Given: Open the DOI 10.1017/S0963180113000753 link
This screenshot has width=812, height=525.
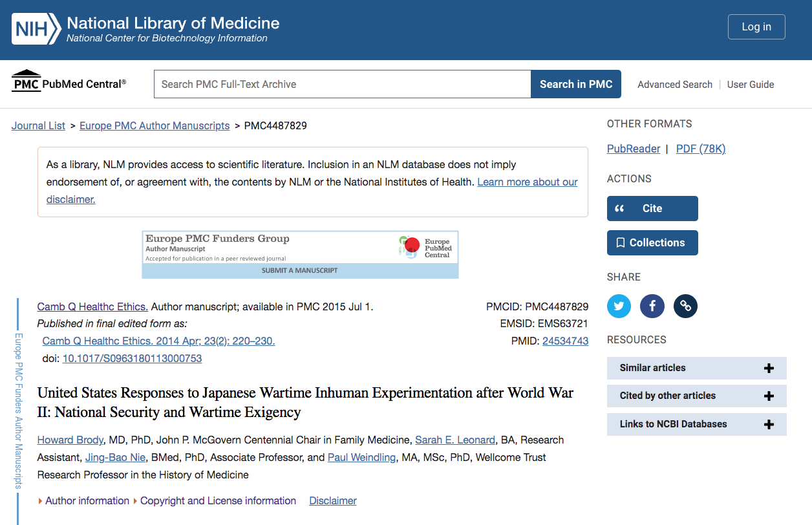Looking at the screenshot, I should (x=132, y=358).
